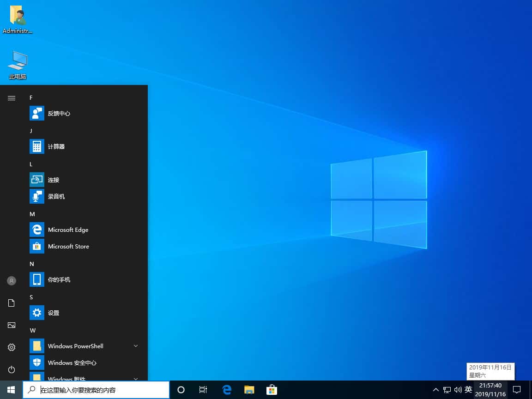
Task: Click the Power icon in Start sidebar
Action: click(12, 369)
